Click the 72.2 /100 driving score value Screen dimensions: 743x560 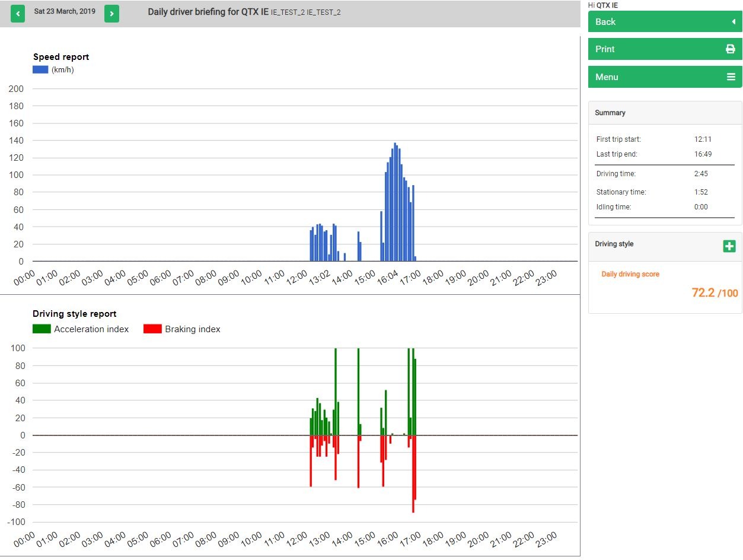pos(714,292)
